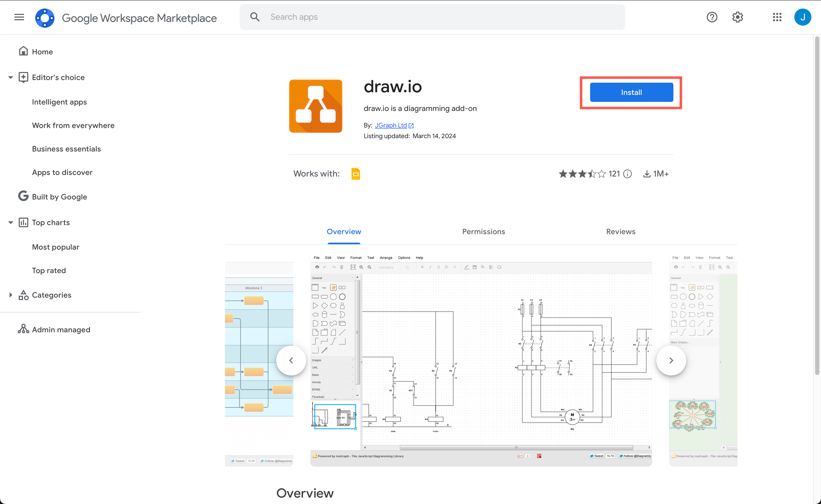Switch to the Overview tab

point(344,231)
